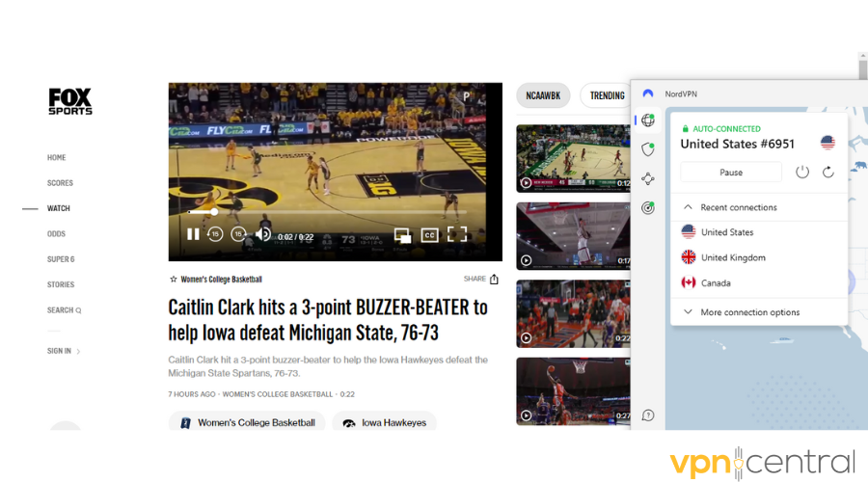Open NordVPN globe servers icon
The width and height of the screenshot is (868, 482).
click(648, 120)
